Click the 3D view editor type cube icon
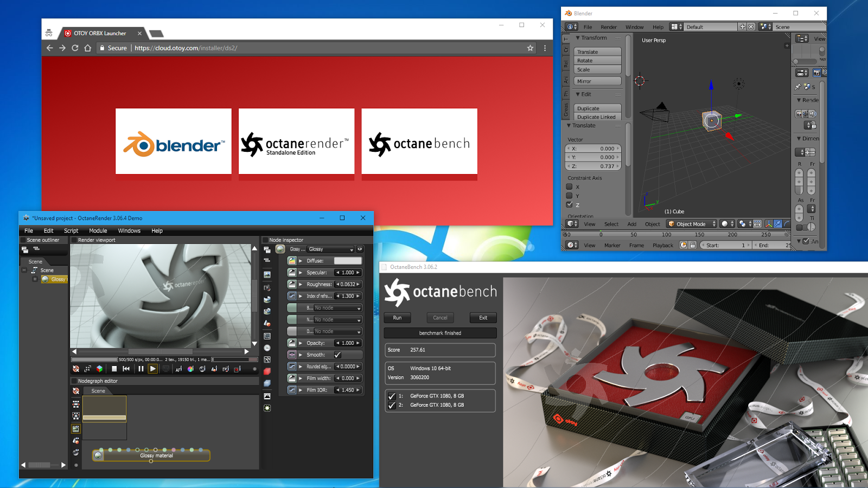Image resolution: width=868 pixels, height=488 pixels. coord(572,224)
